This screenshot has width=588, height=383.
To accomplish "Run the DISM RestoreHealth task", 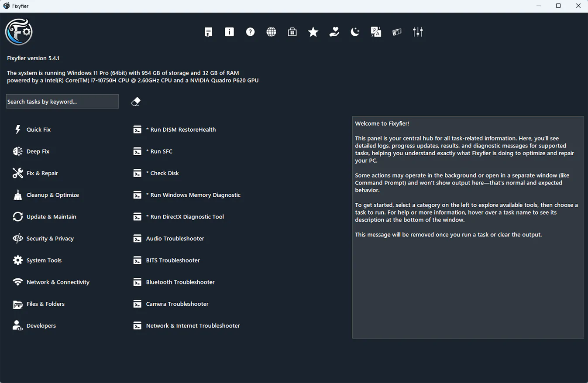I will pyautogui.click(x=181, y=129).
